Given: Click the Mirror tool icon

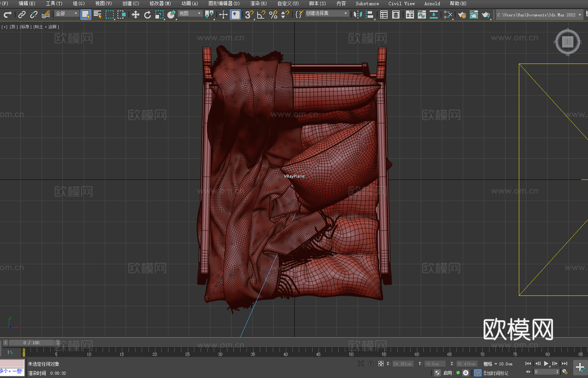Looking at the screenshot, I should point(358,15).
